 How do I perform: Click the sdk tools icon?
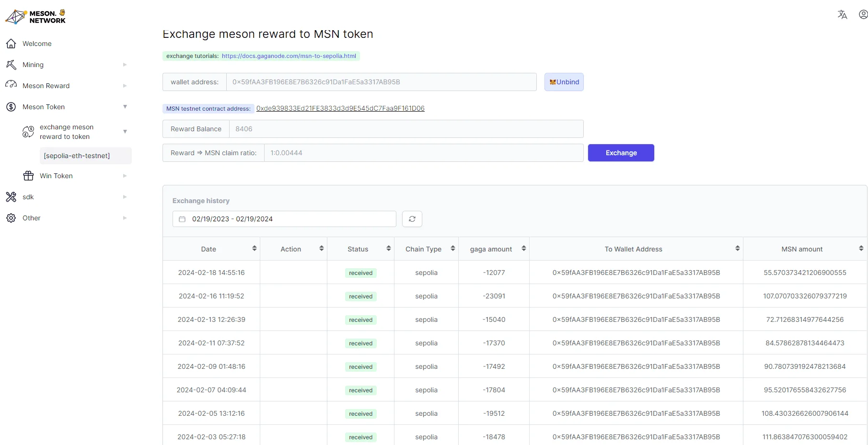pos(11,197)
